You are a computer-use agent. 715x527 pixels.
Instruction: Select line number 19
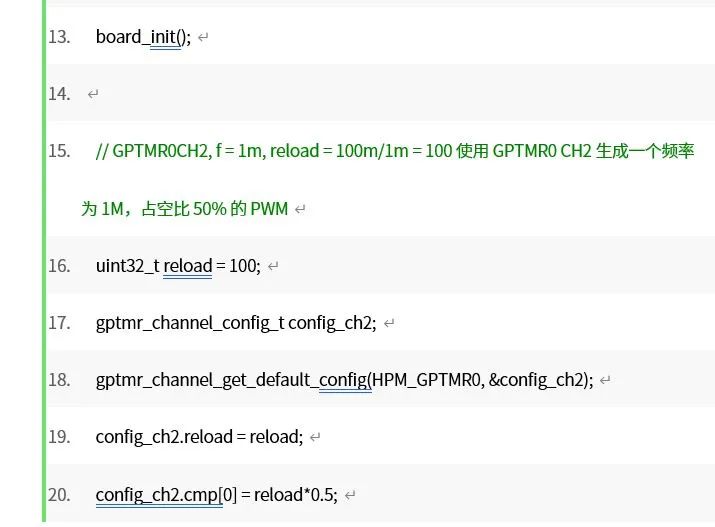pyautogui.click(x=59, y=437)
